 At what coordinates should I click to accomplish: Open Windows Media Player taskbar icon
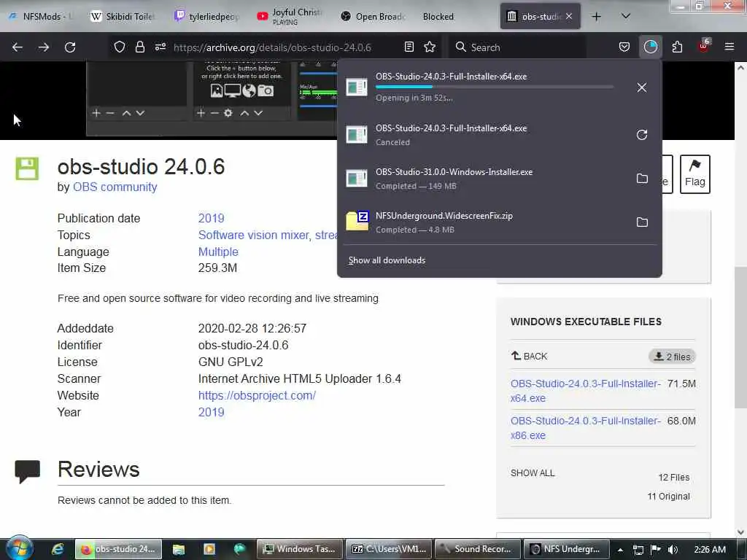click(x=209, y=549)
